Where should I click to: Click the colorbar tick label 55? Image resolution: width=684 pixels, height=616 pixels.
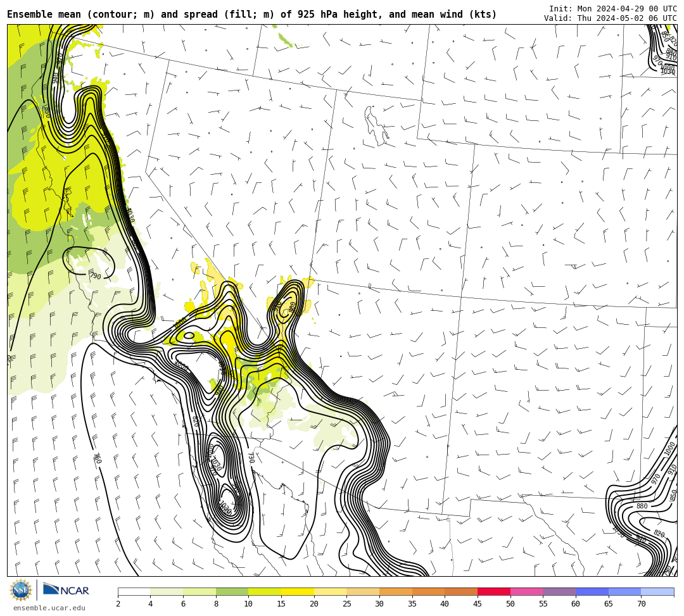[x=543, y=604]
